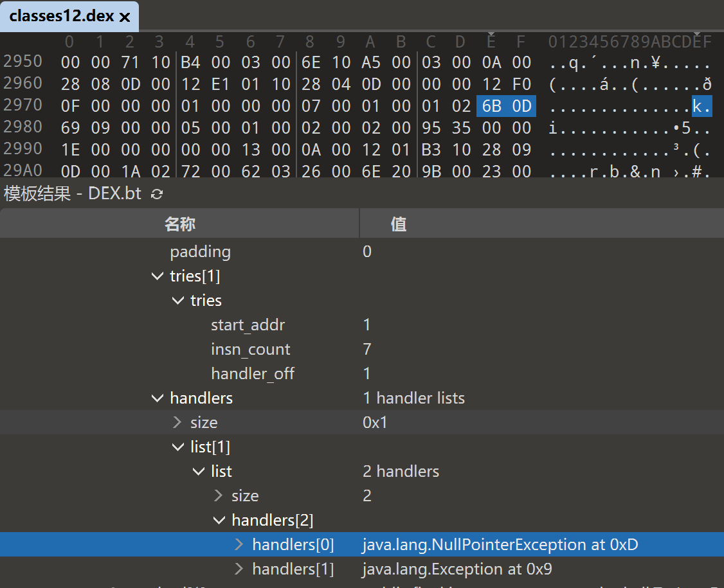Select hex byte B4 in row 2950
This screenshot has width=724, height=588.
point(190,62)
